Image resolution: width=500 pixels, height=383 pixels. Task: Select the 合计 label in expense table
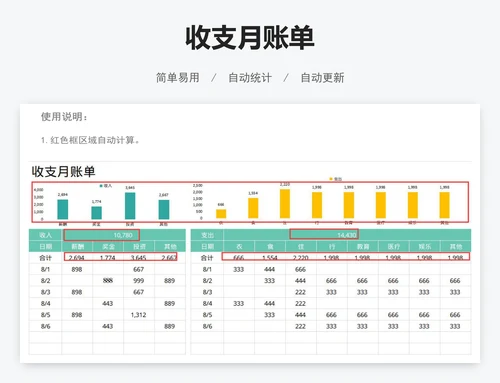pos(207,258)
